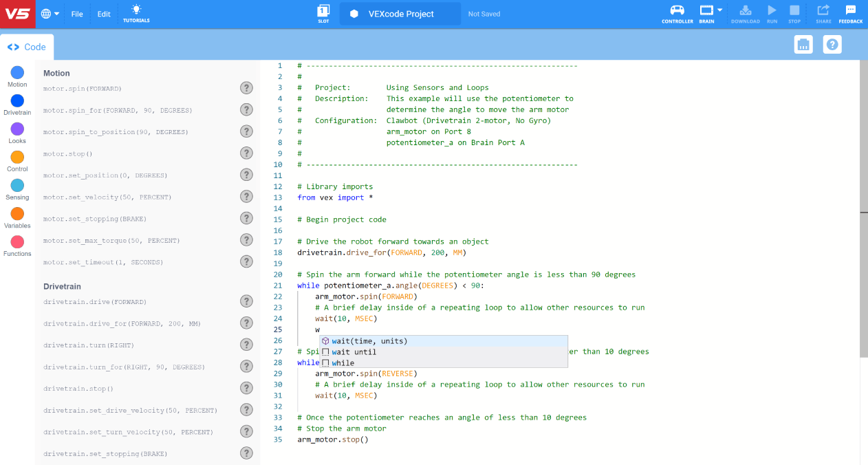Open the Controller icon

[x=677, y=13]
